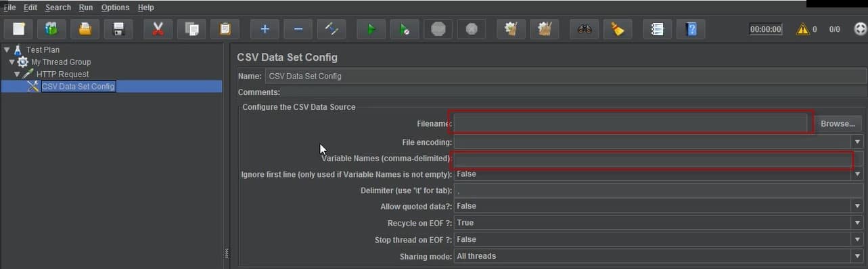Start the test with green play icon

click(371, 29)
